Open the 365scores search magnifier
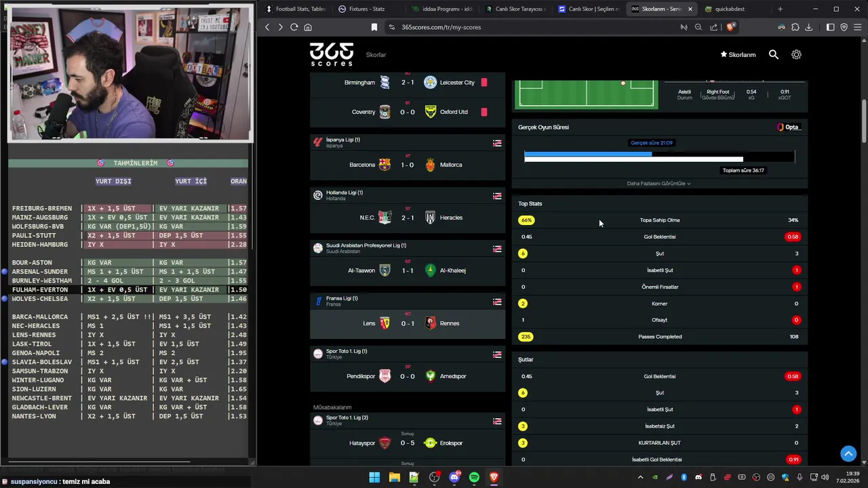This screenshot has width=868, height=488. pyautogui.click(x=774, y=54)
